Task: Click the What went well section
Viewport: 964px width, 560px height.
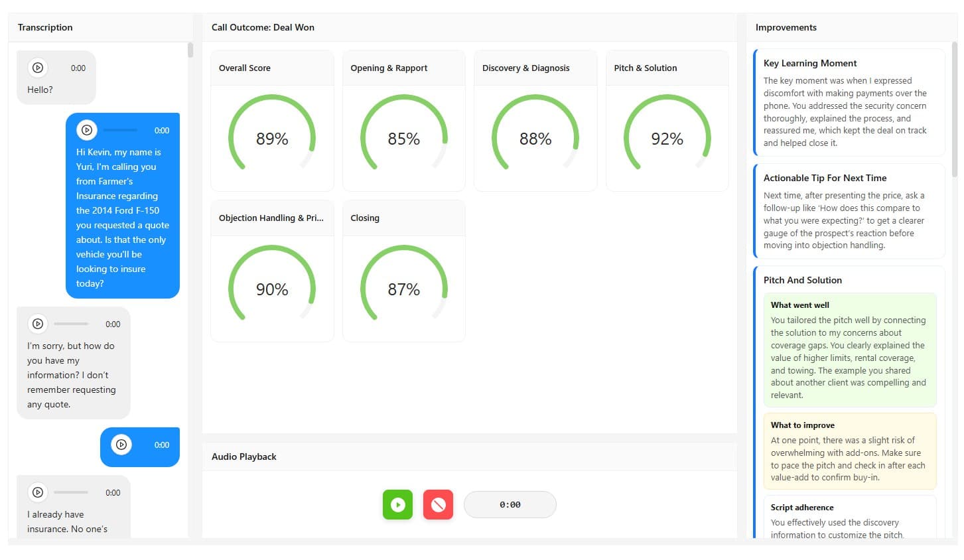Action: [849, 350]
